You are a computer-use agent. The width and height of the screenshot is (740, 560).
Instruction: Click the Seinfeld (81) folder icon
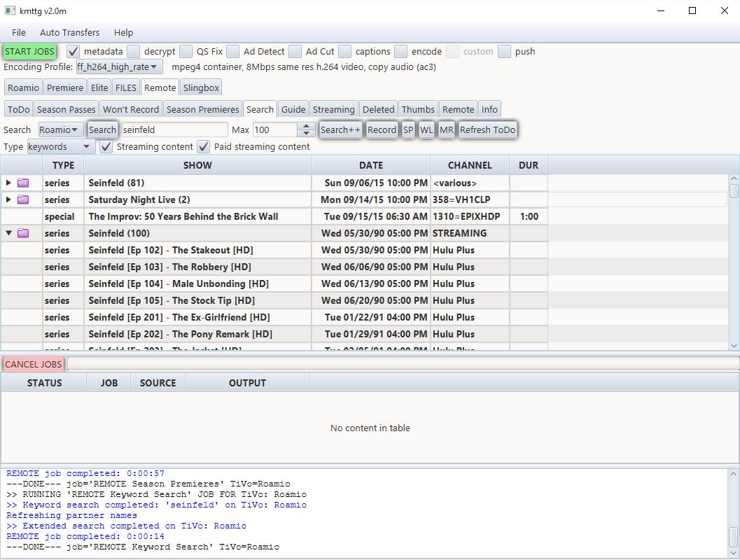point(23,183)
